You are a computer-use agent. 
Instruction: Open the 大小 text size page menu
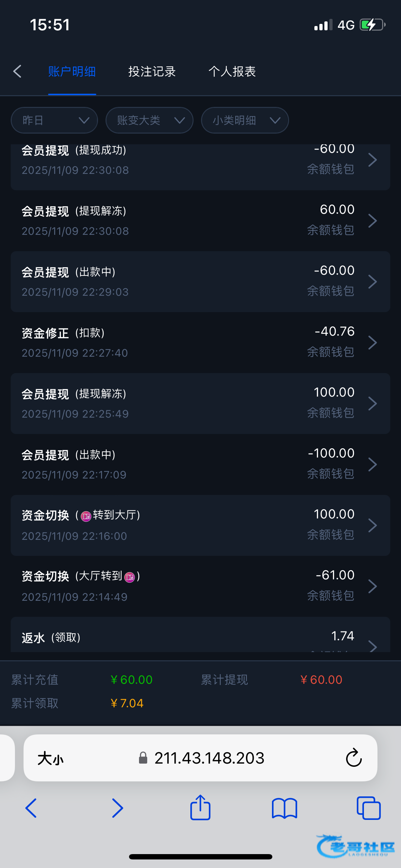[x=51, y=758]
